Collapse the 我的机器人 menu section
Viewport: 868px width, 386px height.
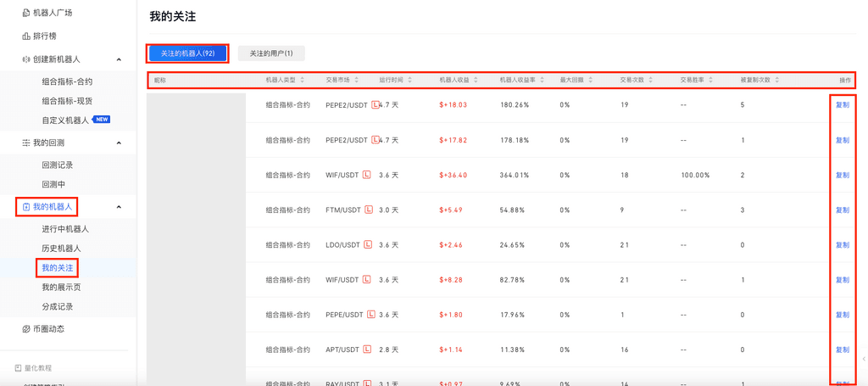pyautogui.click(x=119, y=206)
